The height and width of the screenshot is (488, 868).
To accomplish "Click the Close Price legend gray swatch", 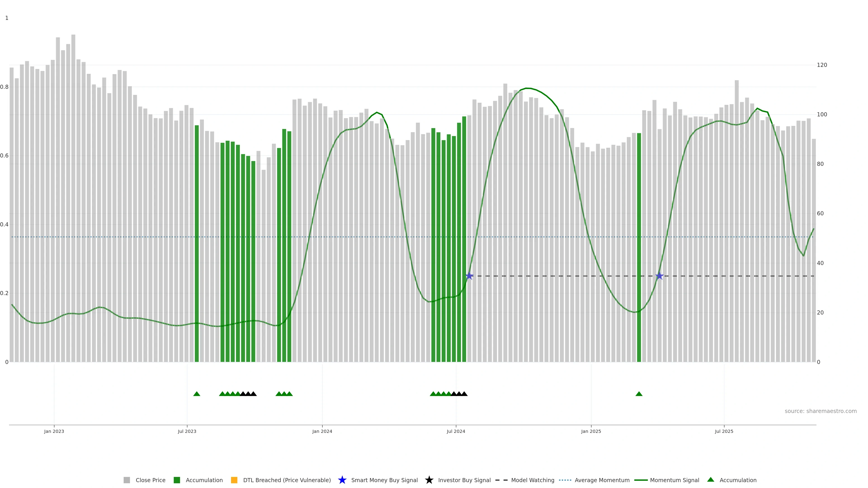I will pyautogui.click(x=127, y=480).
